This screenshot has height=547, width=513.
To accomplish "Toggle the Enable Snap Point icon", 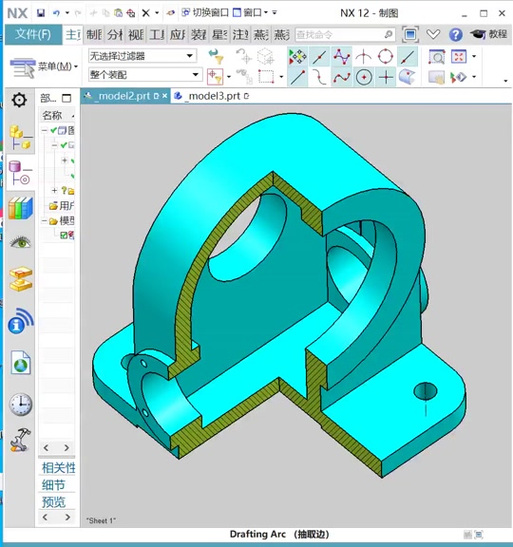I will point(297,57).
